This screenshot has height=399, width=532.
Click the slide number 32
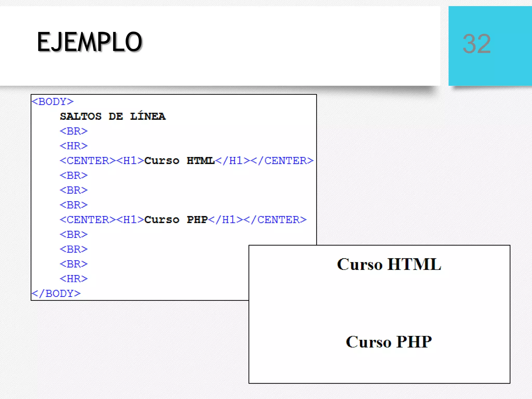click(477, 44)
